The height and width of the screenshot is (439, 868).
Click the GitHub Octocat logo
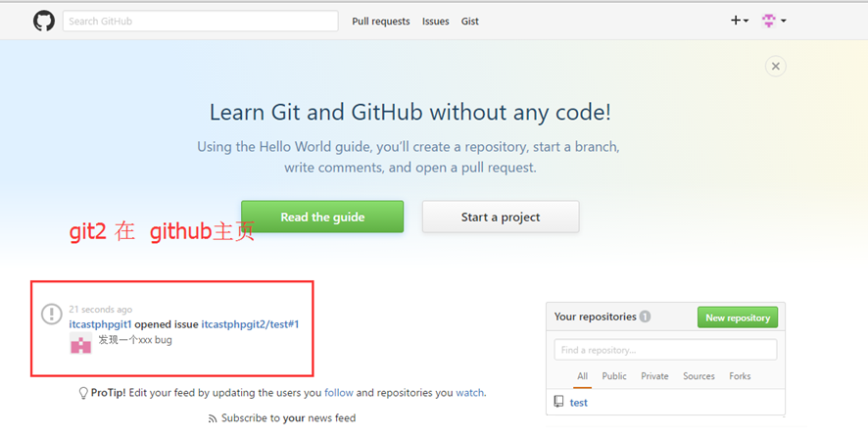[x=44, y=21]
